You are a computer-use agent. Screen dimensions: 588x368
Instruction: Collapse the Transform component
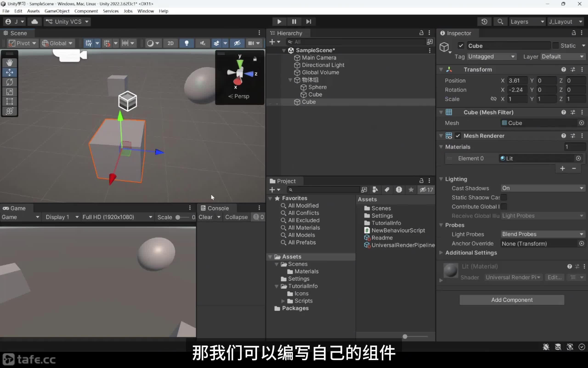tap(441, 70)
